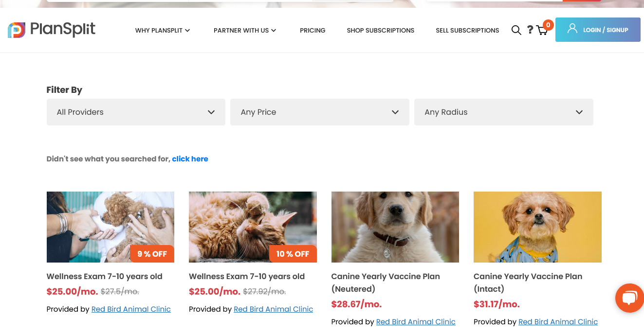Open the orange cat plan photo
This screenshot has width=644, height=335.
(x=253, y=227)
